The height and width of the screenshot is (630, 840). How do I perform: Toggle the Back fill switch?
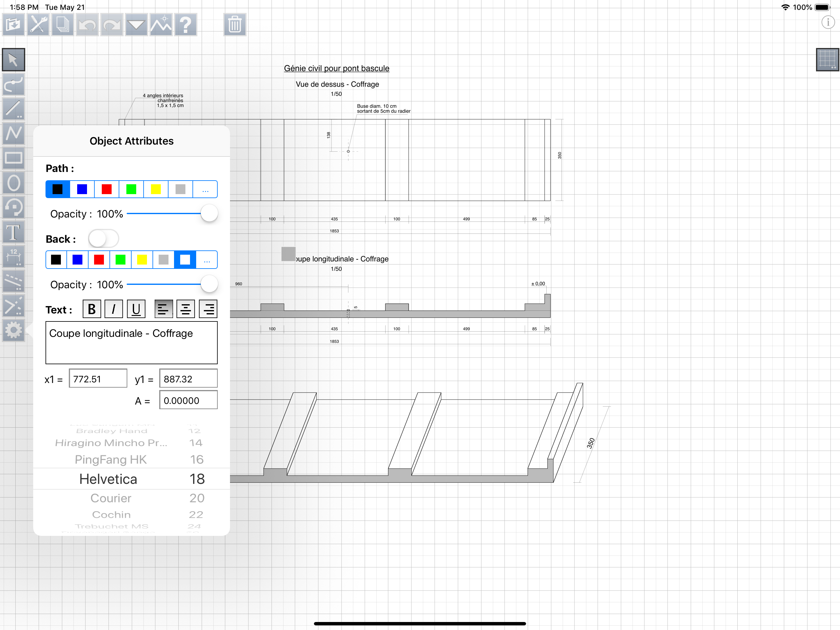pos(103,239)
